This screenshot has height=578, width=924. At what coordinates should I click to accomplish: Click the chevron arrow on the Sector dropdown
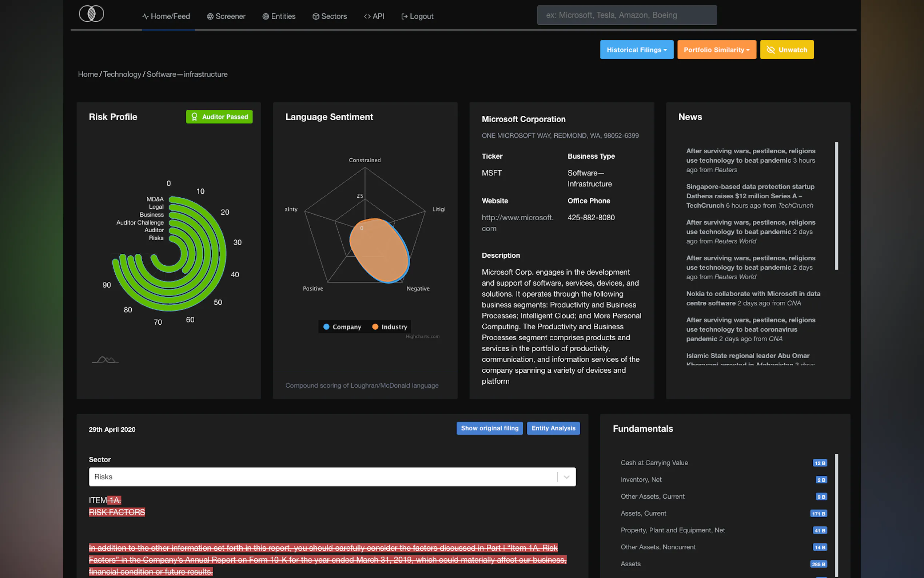[566, 477]
